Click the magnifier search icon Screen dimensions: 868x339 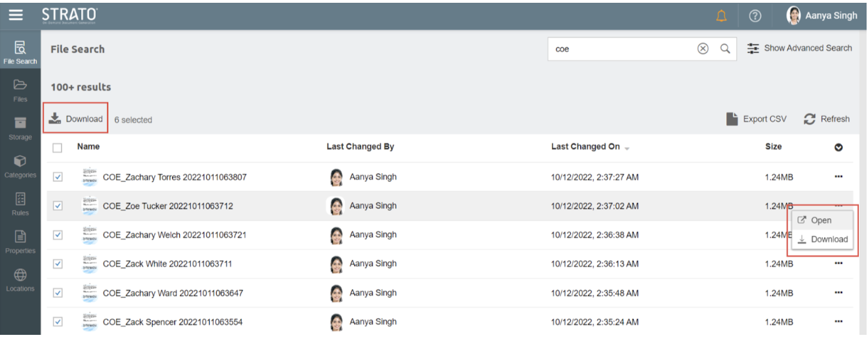click(x=724, y=49)
